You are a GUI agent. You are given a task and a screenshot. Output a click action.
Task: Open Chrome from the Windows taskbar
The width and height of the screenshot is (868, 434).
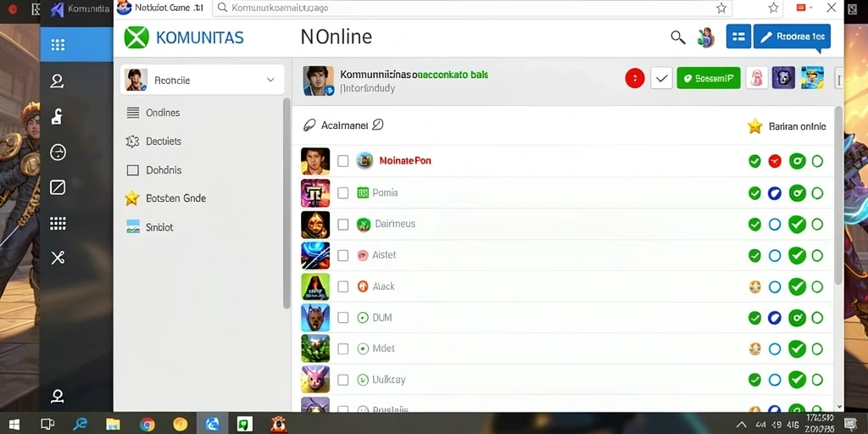point(147,425)
